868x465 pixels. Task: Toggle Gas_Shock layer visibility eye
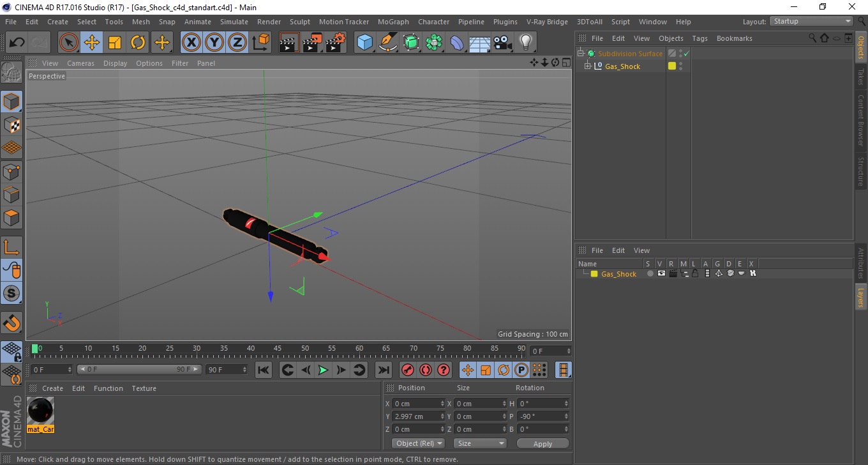point(661,273)
